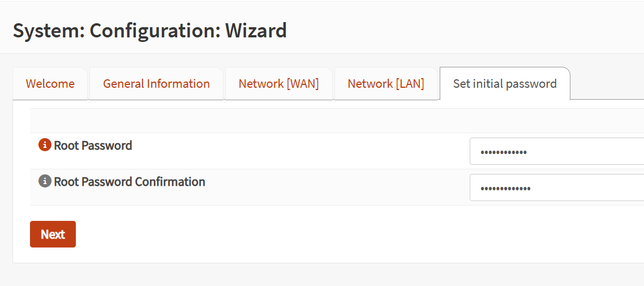Click the Root Password label text
Viewport: 644px width, 286px height.
93,146
